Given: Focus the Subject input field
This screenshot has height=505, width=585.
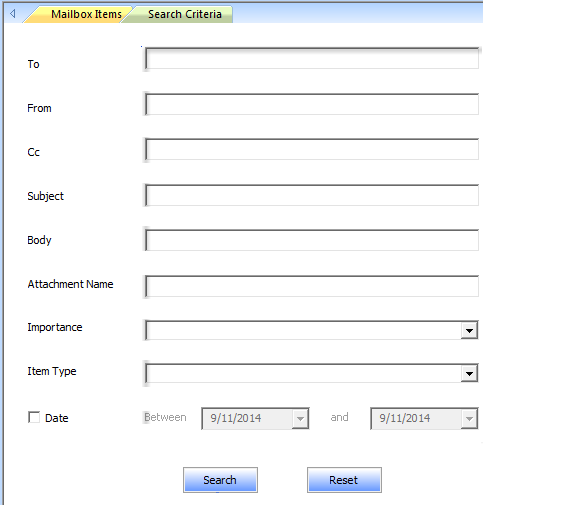Looking at the screenshot, I should click(x=312, y=195).
